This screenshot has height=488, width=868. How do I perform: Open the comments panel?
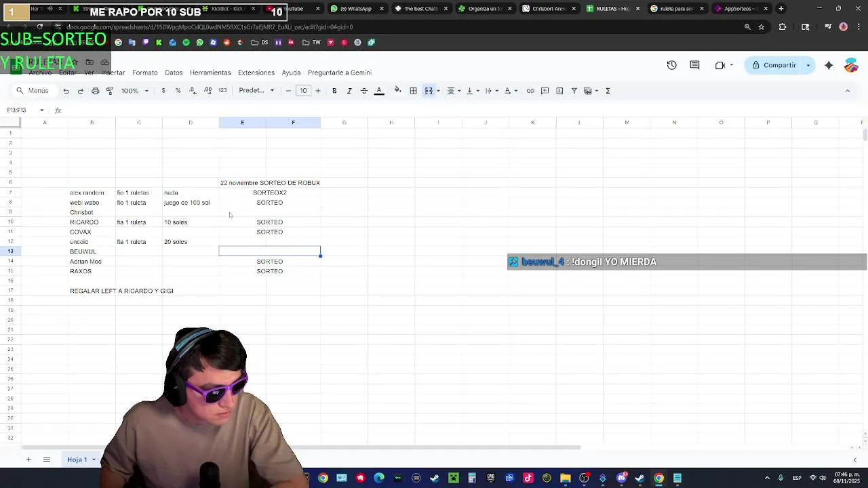point(694,65)
